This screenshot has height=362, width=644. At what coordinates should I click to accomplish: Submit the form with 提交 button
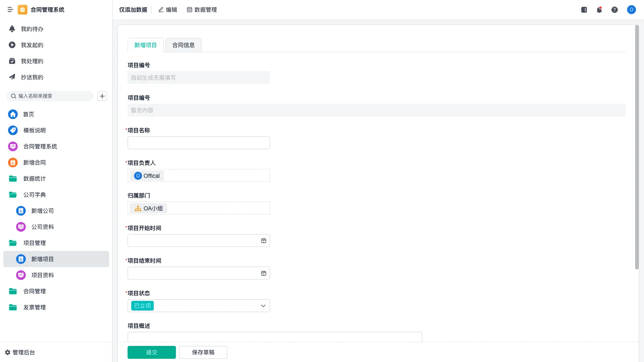click(151, 352)
